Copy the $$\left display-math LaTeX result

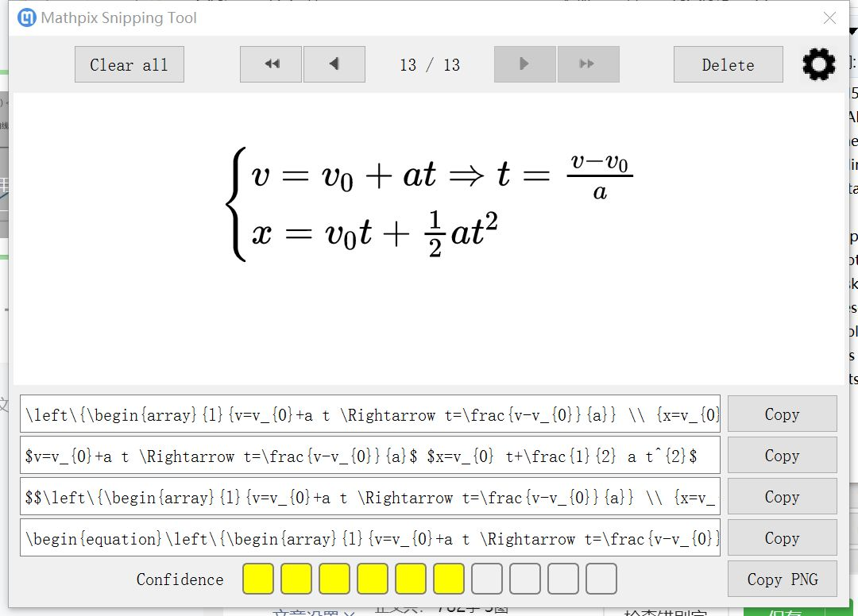tap(782, 496)
